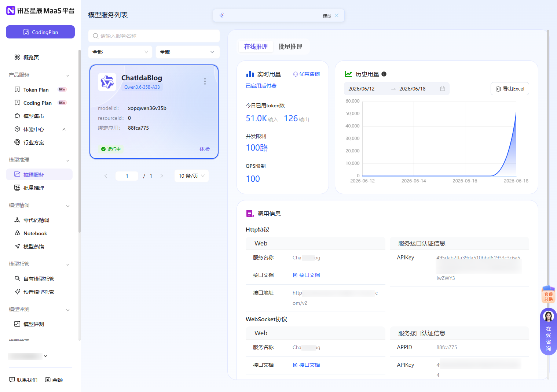The width and height of the screenshot is (557, 392).
Task: Click the 实时用量 bar chart icon
Action: point(250,74)
